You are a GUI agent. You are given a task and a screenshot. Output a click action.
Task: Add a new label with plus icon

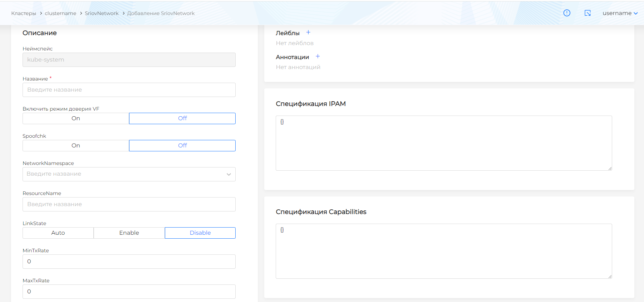point(308,33)
